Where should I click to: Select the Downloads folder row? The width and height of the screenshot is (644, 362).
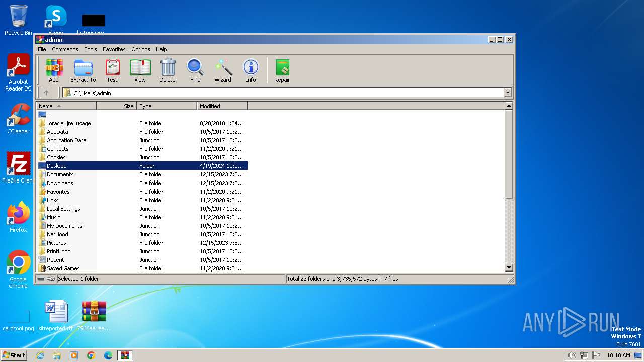pos(142,183)
